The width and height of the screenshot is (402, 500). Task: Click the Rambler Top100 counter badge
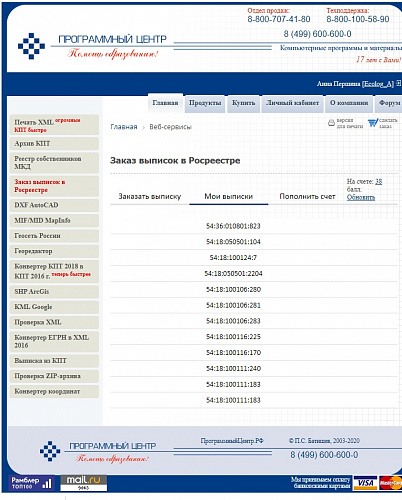pos(31,483)
